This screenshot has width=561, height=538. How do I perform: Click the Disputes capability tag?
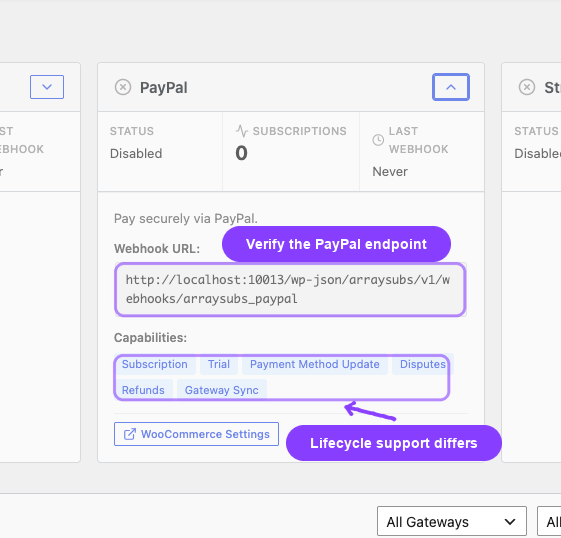(423, 364)
